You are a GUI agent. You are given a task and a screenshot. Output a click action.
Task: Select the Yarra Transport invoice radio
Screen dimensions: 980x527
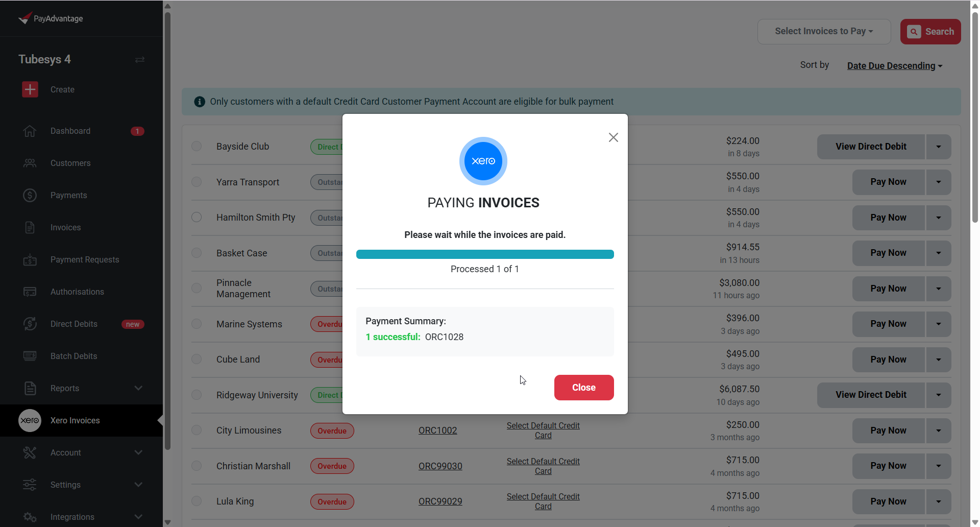click(197, 182)
